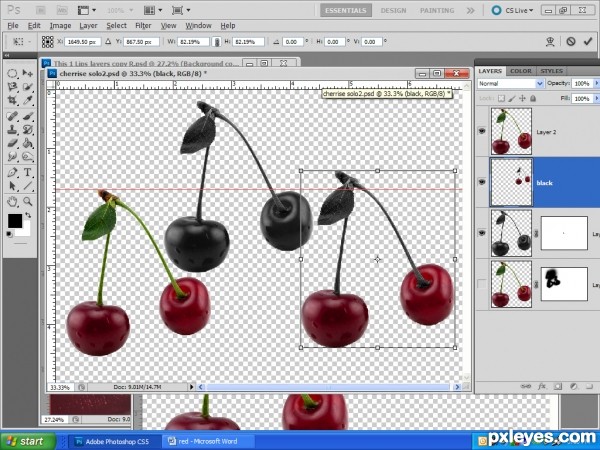The height and width of the screenshot is (450, 600).
Task: Switch to the Color panel tab
Action: tap(520, 71)
